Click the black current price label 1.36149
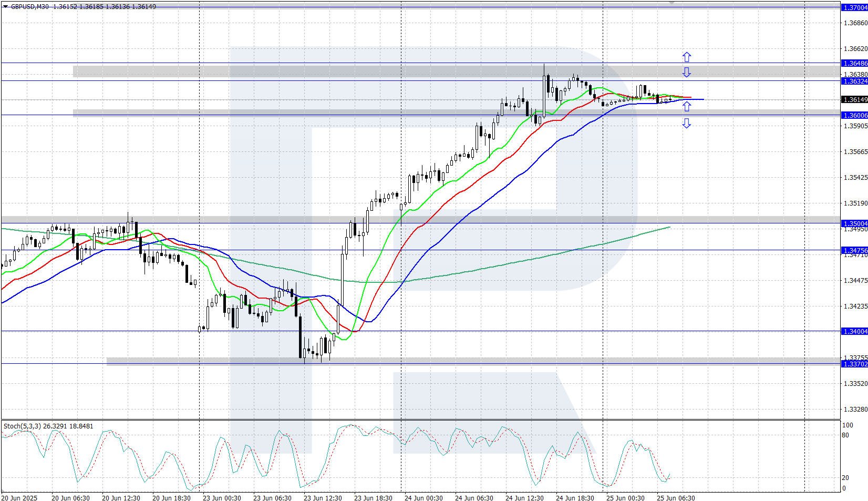 (x=855, y=100)
